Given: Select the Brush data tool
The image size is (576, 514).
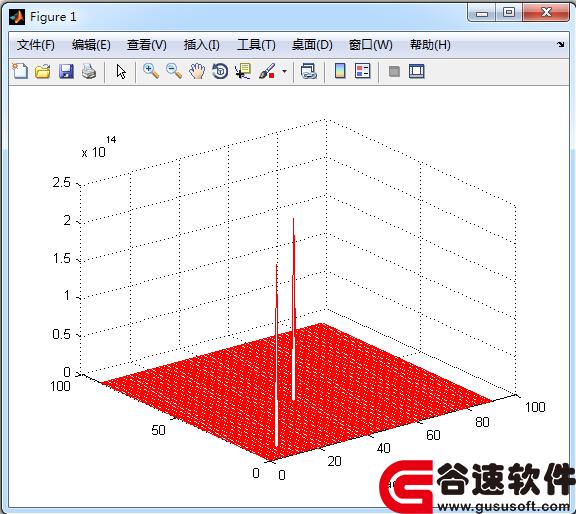Looking at the screenshot, I should point(267,71).
